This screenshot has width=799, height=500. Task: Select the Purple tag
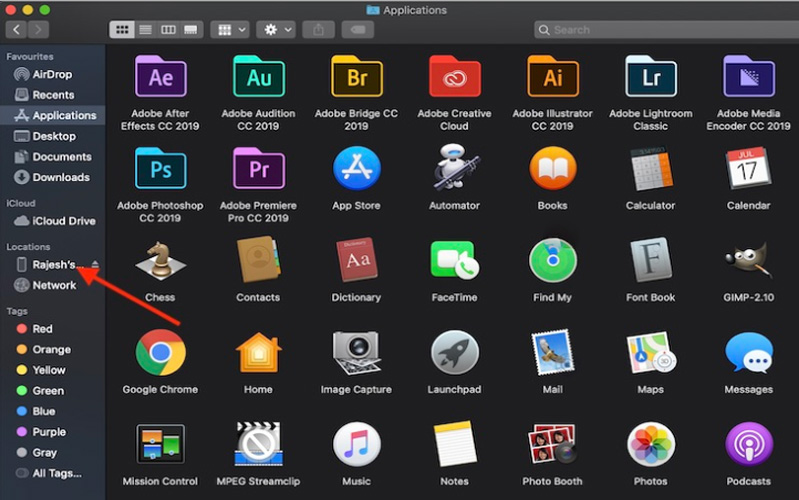49,432
